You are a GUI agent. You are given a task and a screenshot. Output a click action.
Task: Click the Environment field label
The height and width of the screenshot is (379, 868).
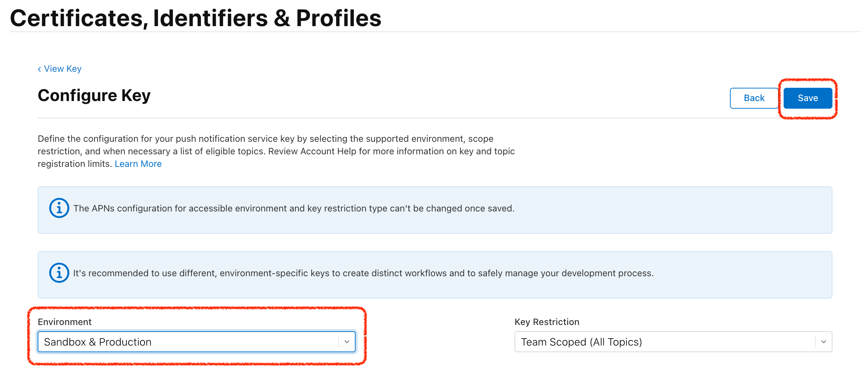pos(64,322)
